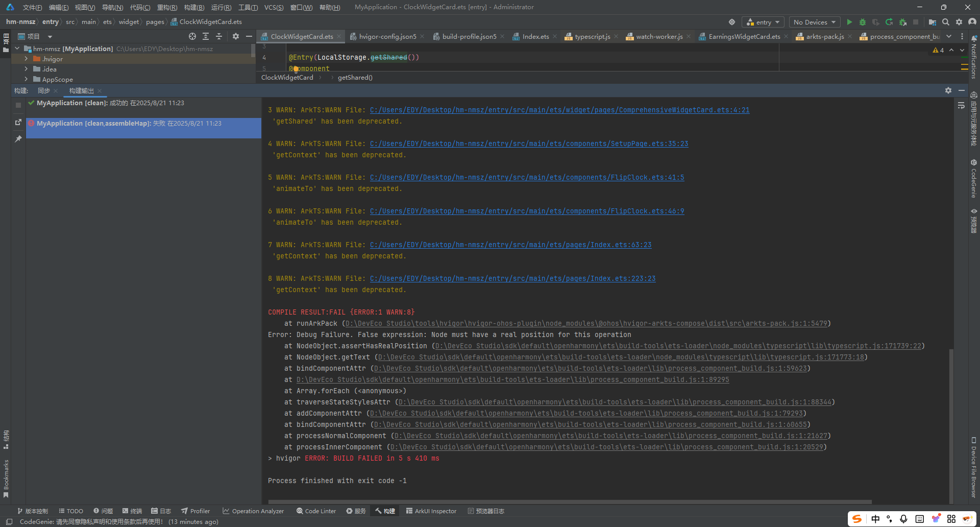Open IDE settings gear in top toolbar
The height and width of the screenshot is (527, 980).
point(959,22)
